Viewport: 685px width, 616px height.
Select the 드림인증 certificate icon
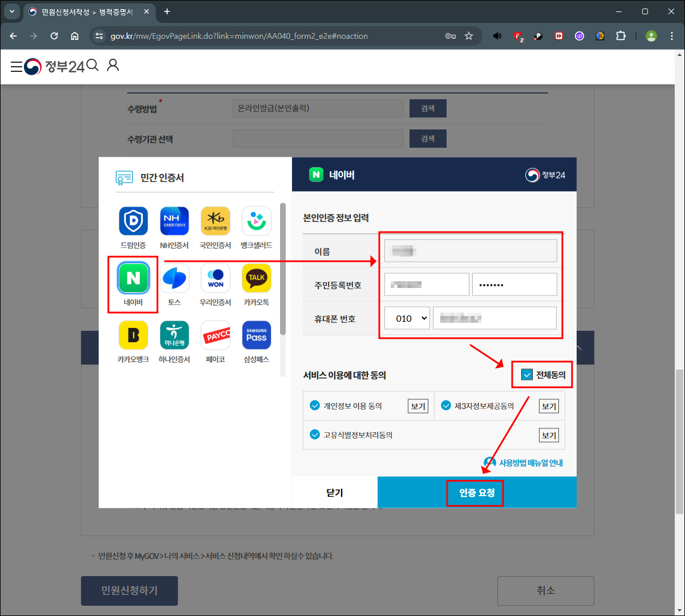133,221
